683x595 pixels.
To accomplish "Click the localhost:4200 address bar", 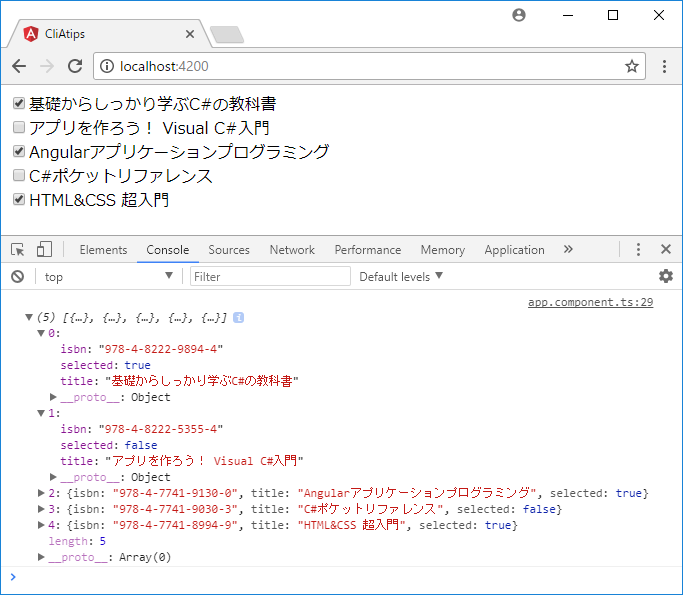I will (369, 66).
